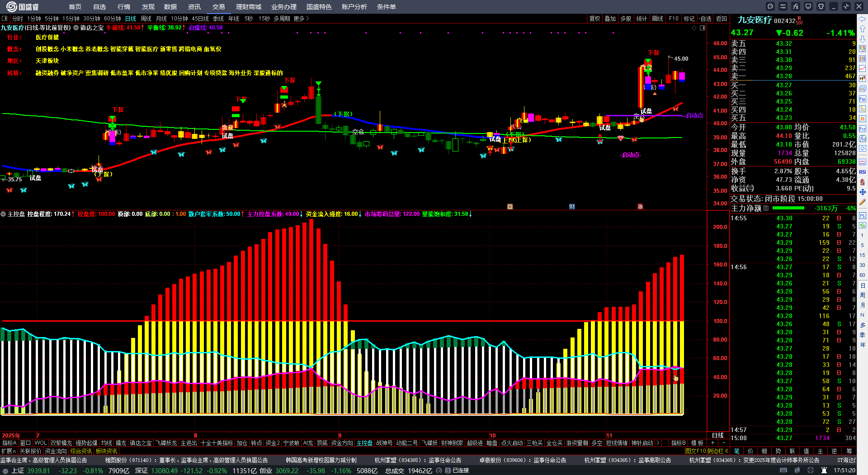
Task: Click the blue four-way move arrows icon
Action: coord(863,192)
